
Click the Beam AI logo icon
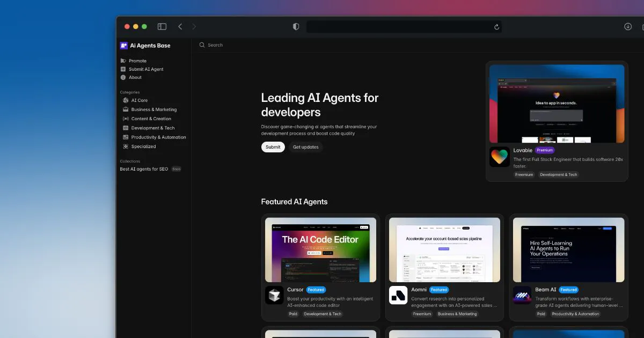522,295
